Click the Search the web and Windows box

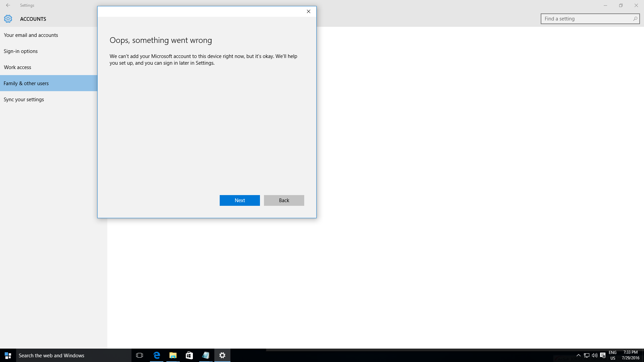(74, 355)
